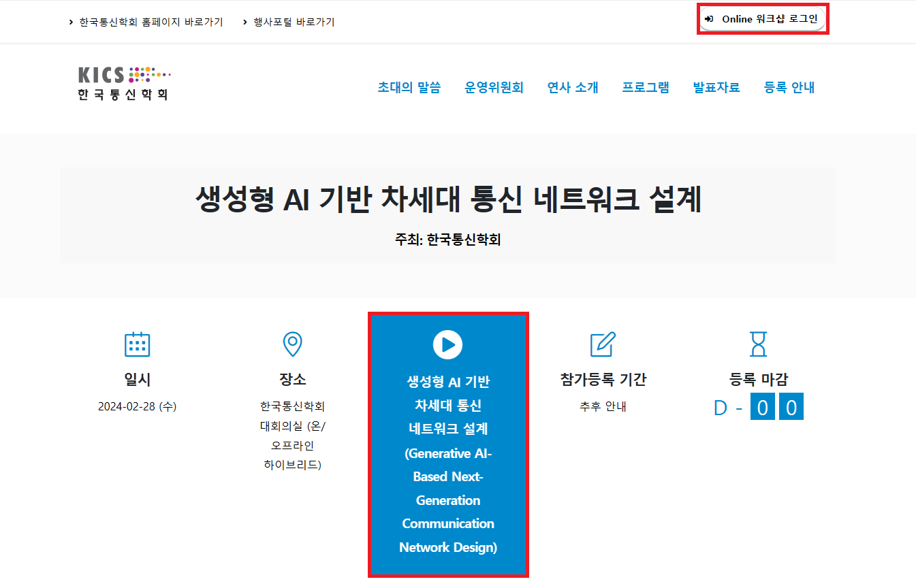Click the login arrow icon beside Online 워크샵
This screenshot has width=916, height=588.
click(709, 19)
